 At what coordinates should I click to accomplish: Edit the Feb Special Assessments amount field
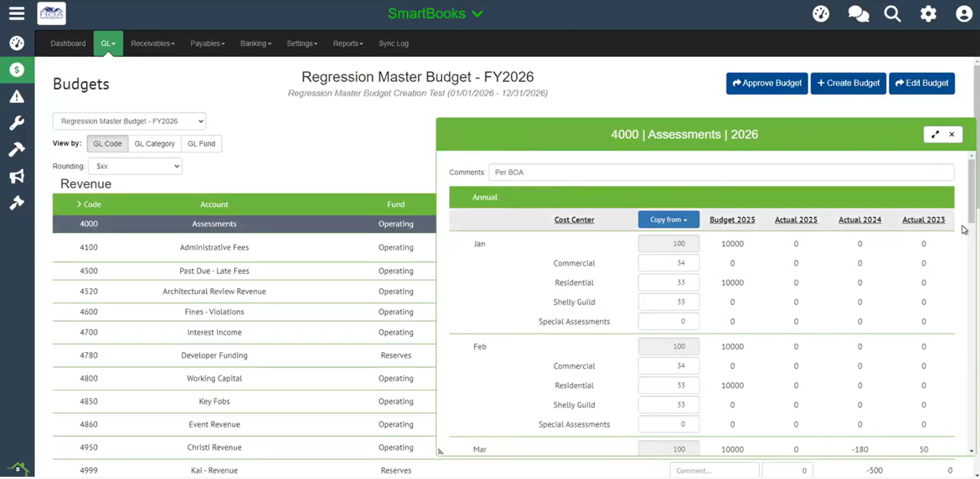(x=669, y=424)
